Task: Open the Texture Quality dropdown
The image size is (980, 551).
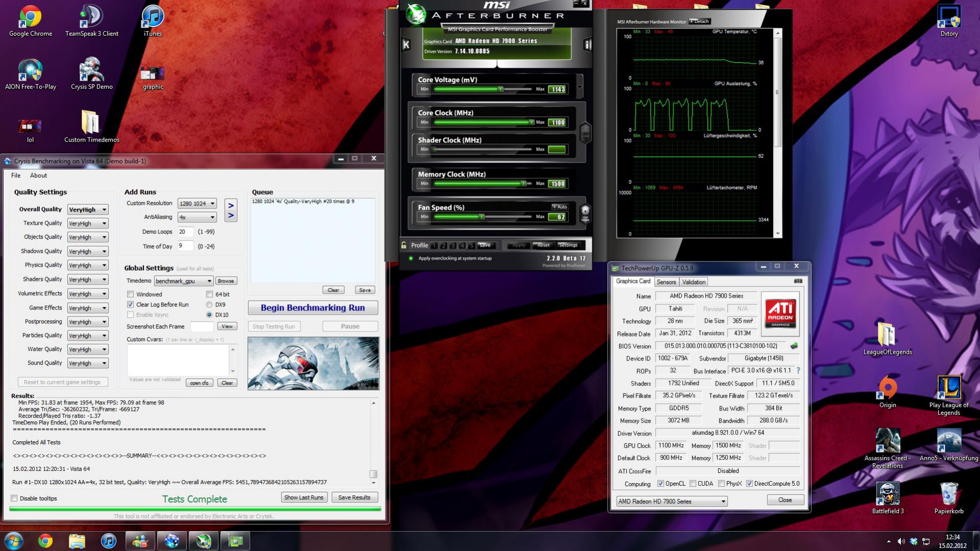Action: [88, 223]
